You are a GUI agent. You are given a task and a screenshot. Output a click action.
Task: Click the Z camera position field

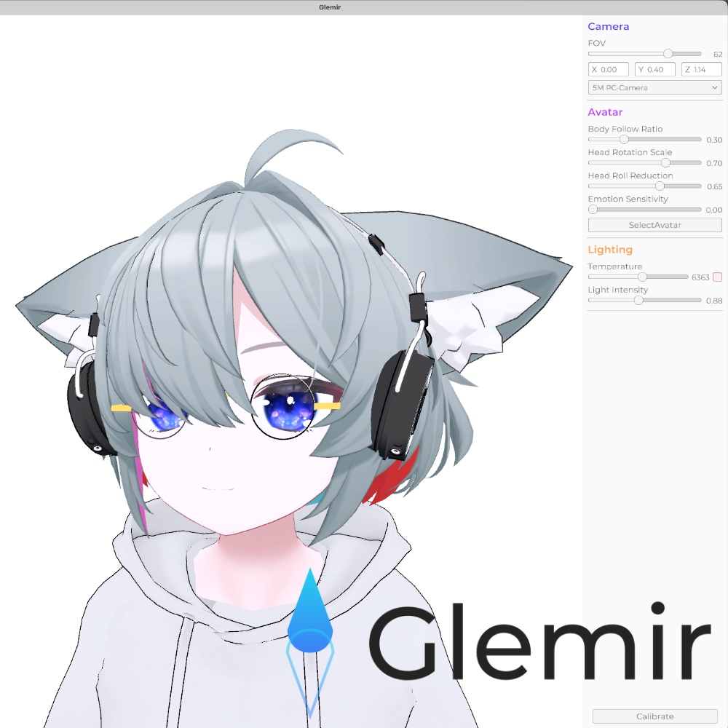click(701, 69)
